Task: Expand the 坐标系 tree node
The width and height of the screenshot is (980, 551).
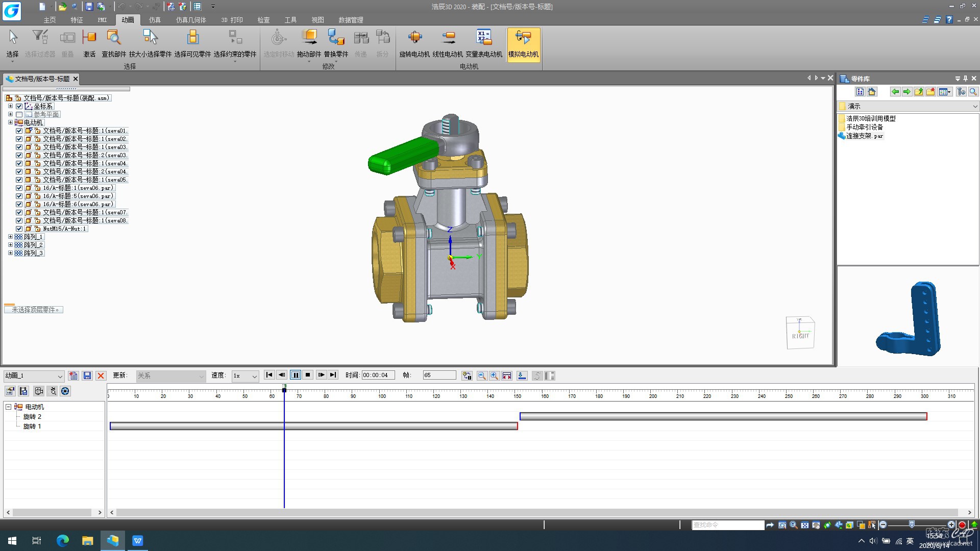Action: click(x=10, y=106)
